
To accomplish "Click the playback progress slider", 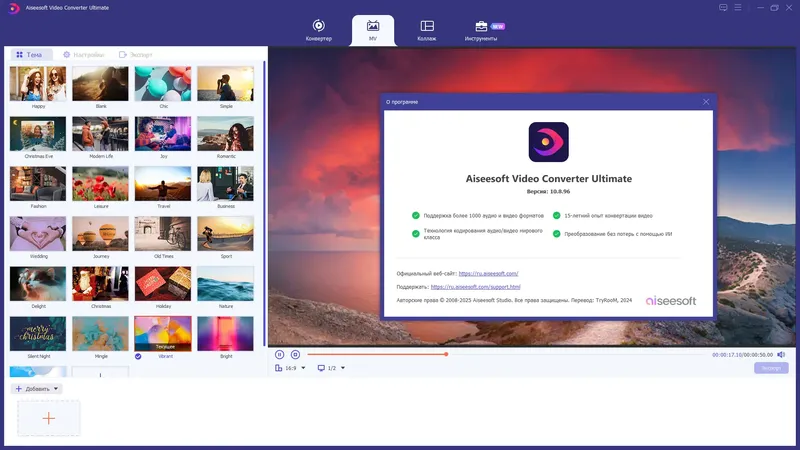I will pyautogui.click(x=506, y=354).
